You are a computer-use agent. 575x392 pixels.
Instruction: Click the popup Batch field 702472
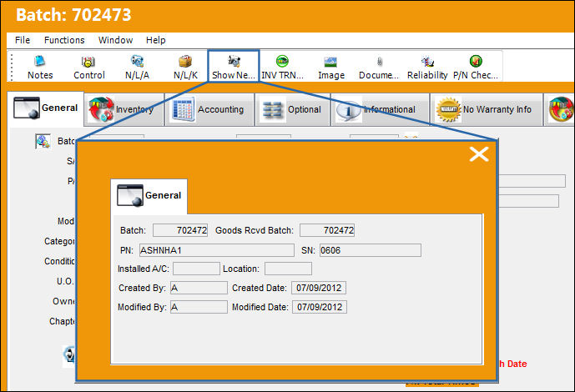pyautogui.click(x=180, y=230)
